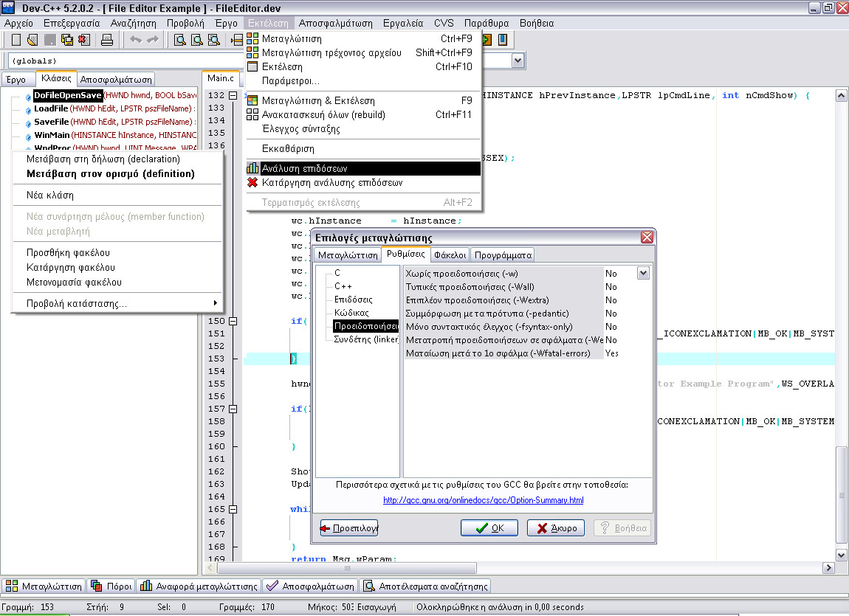Click the Undo arrow toolbar icon
This screenshot has height=616, width=849.
pyautogui.click(x=135, y=40)
